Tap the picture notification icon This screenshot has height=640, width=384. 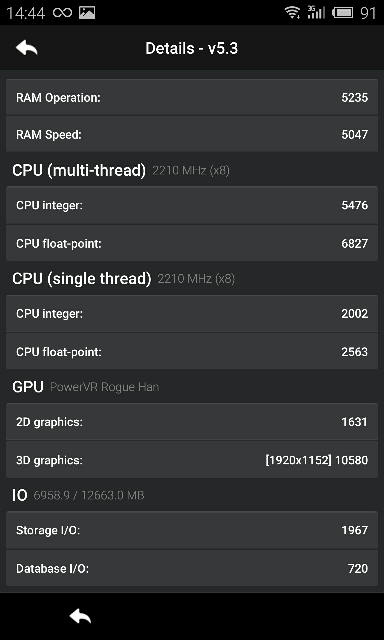pyautogui.click(x=87, y=13)
